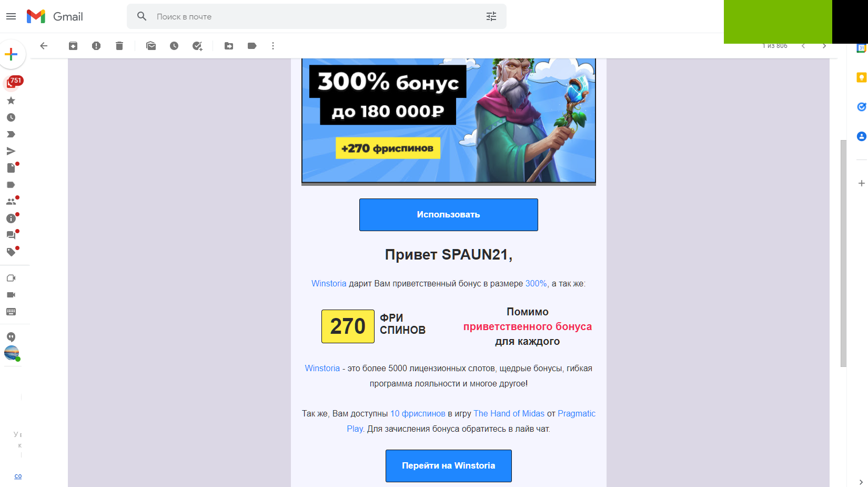Mark email as unread
868x487 pixels.
click(151, 46)
